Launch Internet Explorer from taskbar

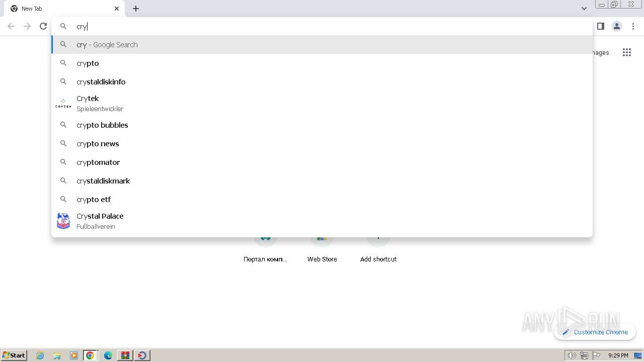pos(40,355)
